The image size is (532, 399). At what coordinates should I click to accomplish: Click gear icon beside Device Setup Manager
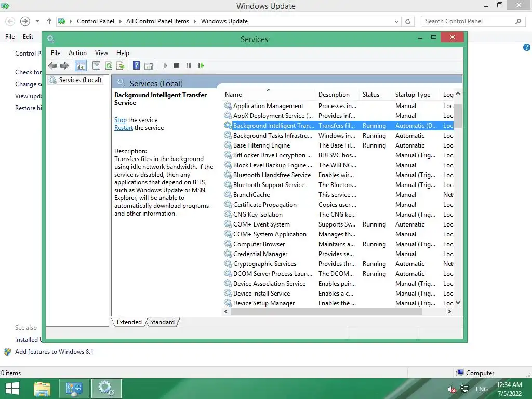click(228, 303)
